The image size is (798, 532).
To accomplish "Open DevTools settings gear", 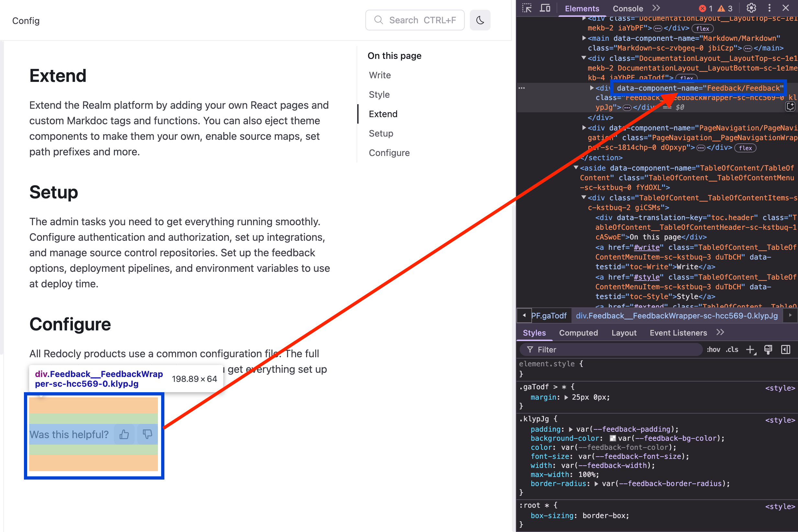I will pos(751,8).
